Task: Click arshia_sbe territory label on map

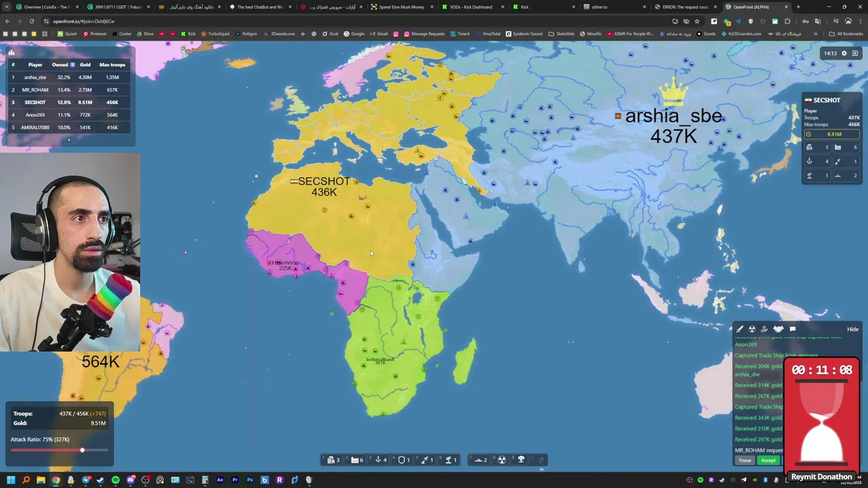Action: 673,116
